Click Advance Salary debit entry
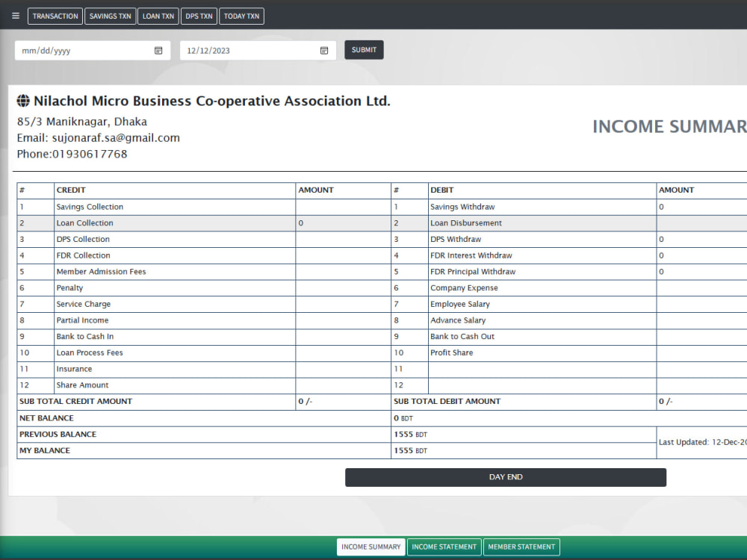Viewport: 747px width, 560px height. point(458,320)
